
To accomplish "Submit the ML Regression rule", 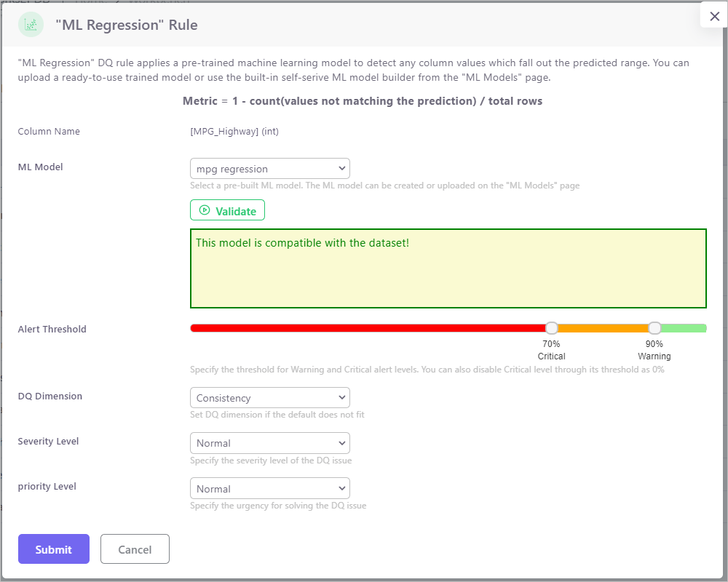I will point(54,549).
